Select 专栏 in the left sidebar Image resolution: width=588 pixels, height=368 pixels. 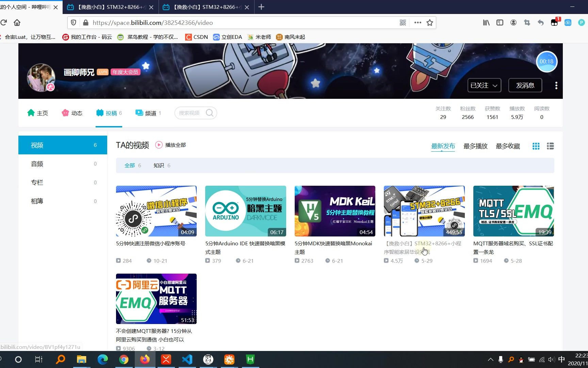pos(63,182)
